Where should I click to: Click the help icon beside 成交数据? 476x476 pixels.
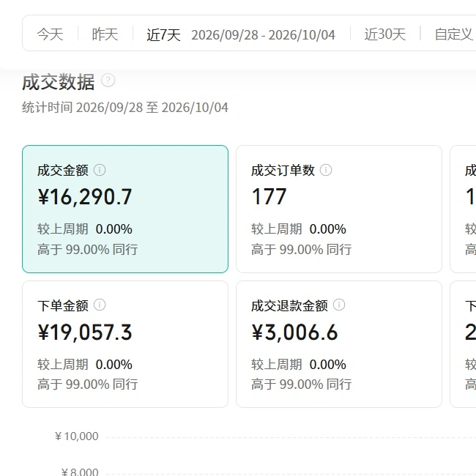coord(108,81)
